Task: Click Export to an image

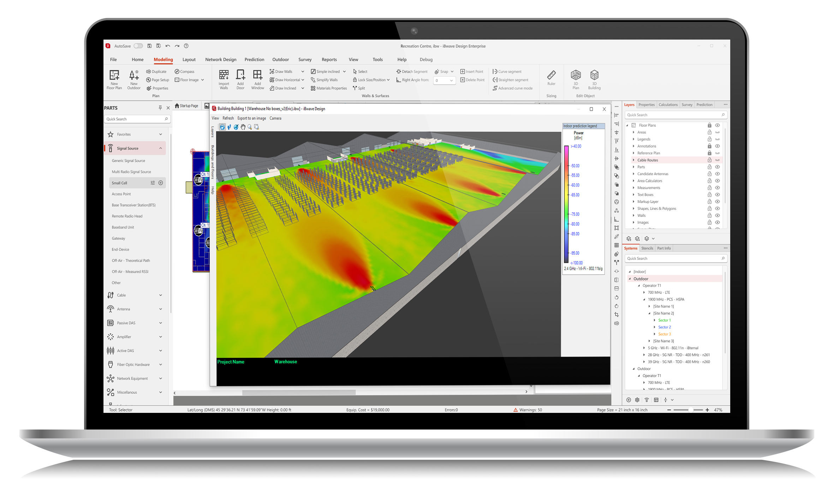Action: (x=251, y=118)
